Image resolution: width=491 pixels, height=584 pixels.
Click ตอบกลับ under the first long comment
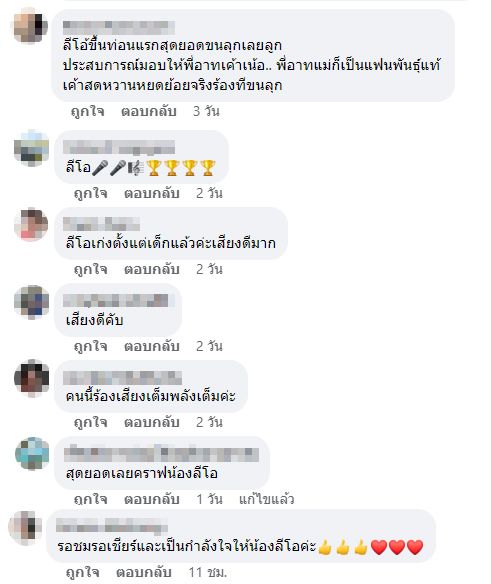149,111
